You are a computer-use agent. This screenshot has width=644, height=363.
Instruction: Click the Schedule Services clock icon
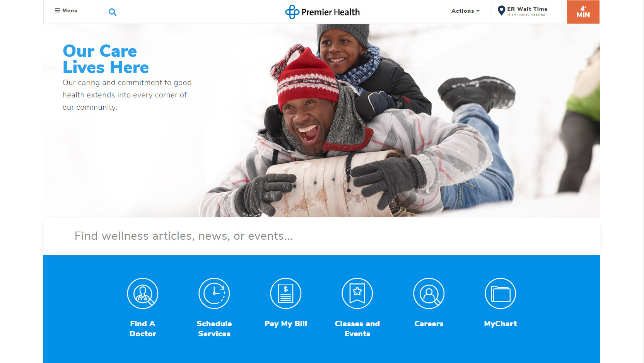pyautogui.click(x=214, y=293)
